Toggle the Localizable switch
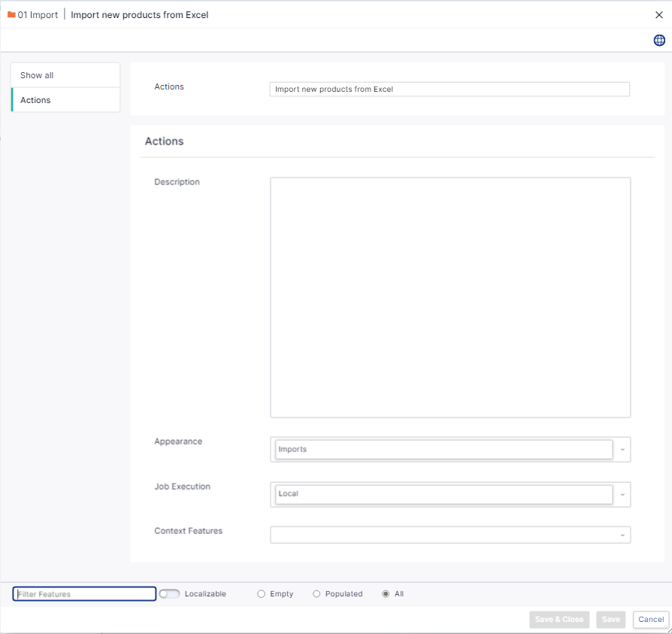 [x=169, y=593]
